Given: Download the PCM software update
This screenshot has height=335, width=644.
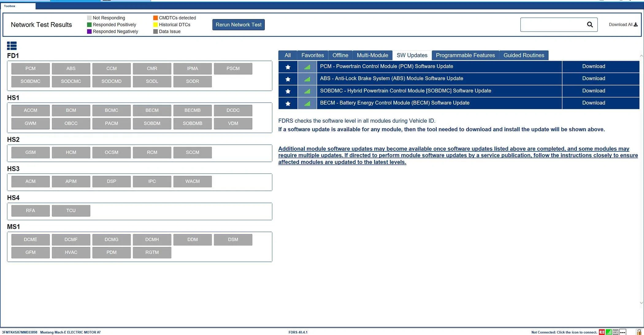Looking at the screenshot, I should (x=594, y=66).
